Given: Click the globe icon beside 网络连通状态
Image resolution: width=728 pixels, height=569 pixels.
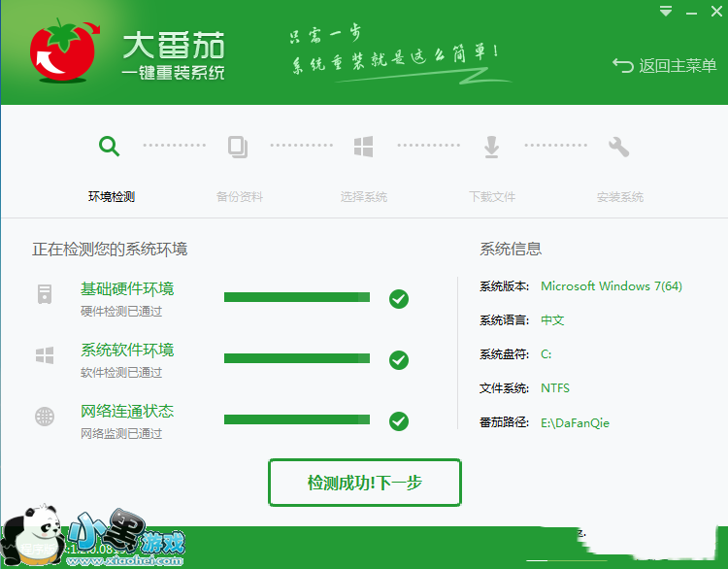Looking at the screenshot, I should pyautogui.click(x=45, y=417).
